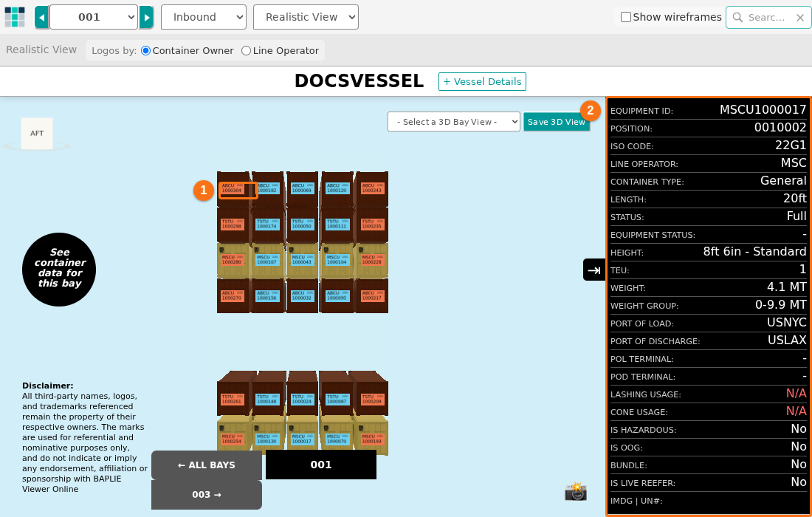The height and width of the screenshot is (517, 812).
Task: Choose Line Operator logos radio
Action: 246,50
